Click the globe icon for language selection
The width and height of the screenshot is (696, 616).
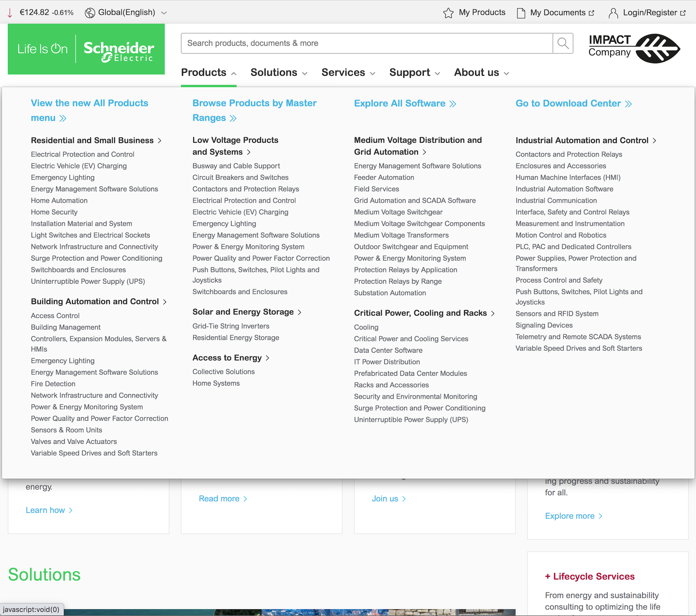tap(90, 12)
